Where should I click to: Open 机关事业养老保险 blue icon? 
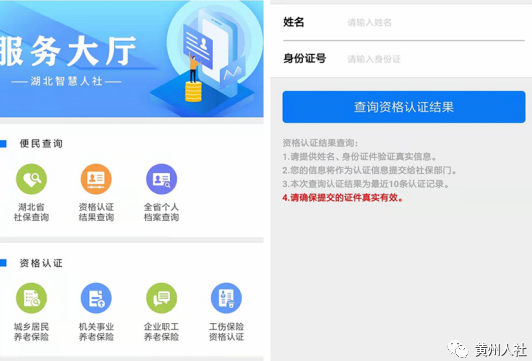pyautogui.click(x=96, y=298)
